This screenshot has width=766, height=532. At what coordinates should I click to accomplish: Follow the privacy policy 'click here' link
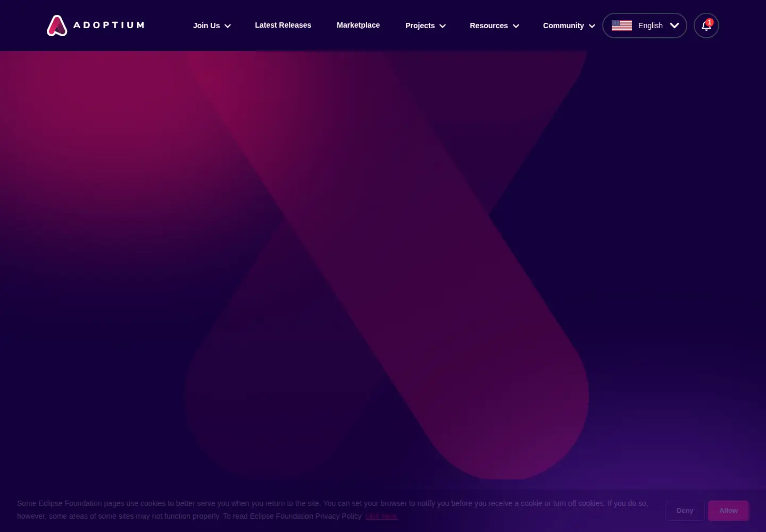click(382, 516)
